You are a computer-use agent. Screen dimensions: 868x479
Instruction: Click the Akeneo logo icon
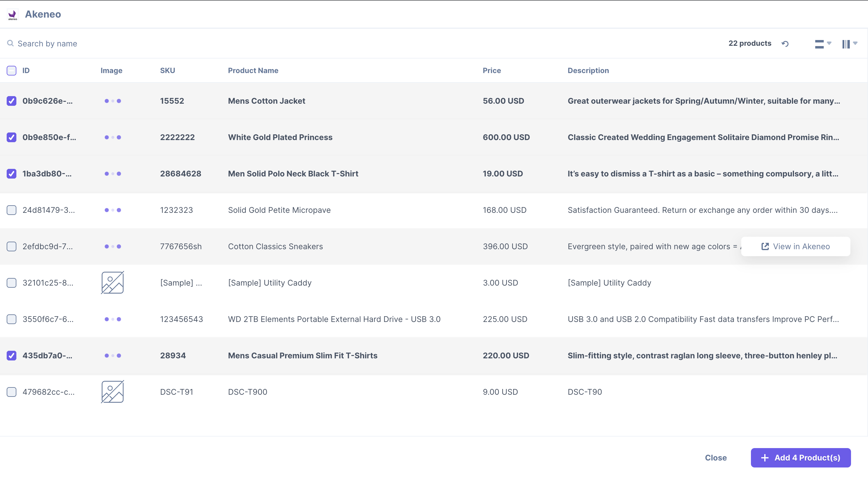[x=12, y=15]
